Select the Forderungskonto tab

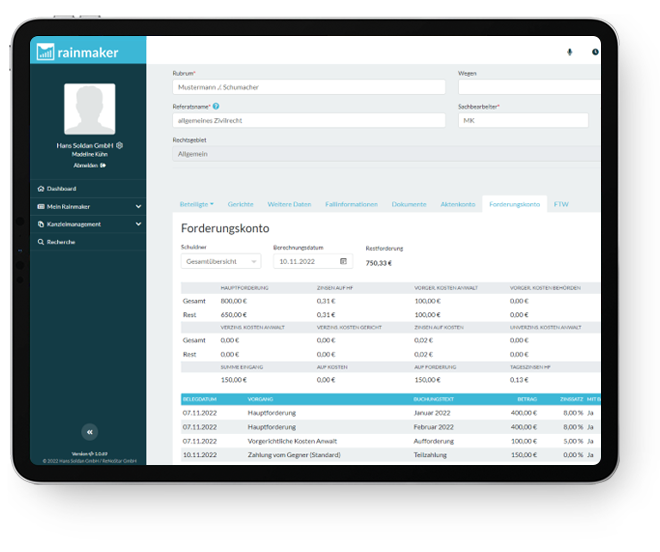(x=514, y=204)
